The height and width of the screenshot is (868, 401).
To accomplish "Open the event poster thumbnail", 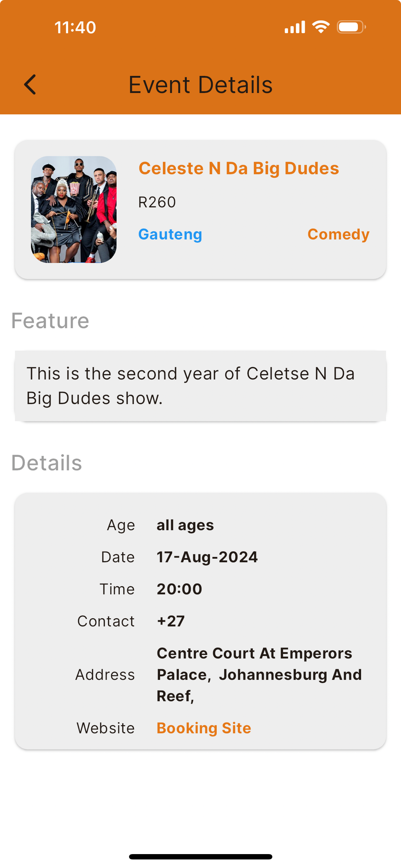I will click(74, 210).
